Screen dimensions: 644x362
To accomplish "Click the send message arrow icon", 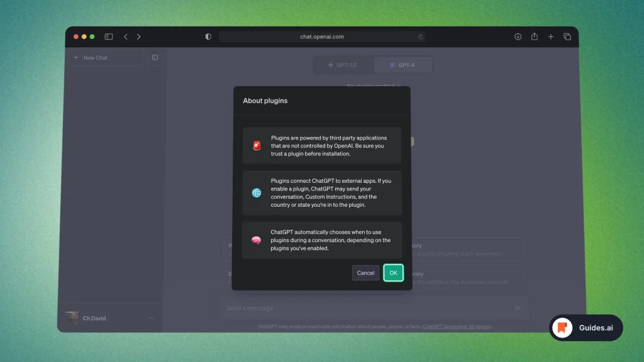I will [518, 307].
